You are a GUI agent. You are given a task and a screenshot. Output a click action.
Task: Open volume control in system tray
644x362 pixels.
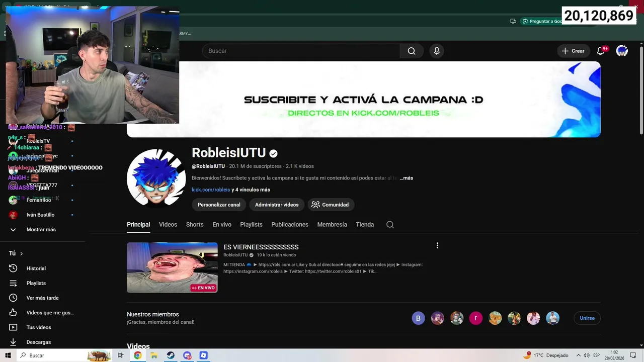[x=587, y=355]
